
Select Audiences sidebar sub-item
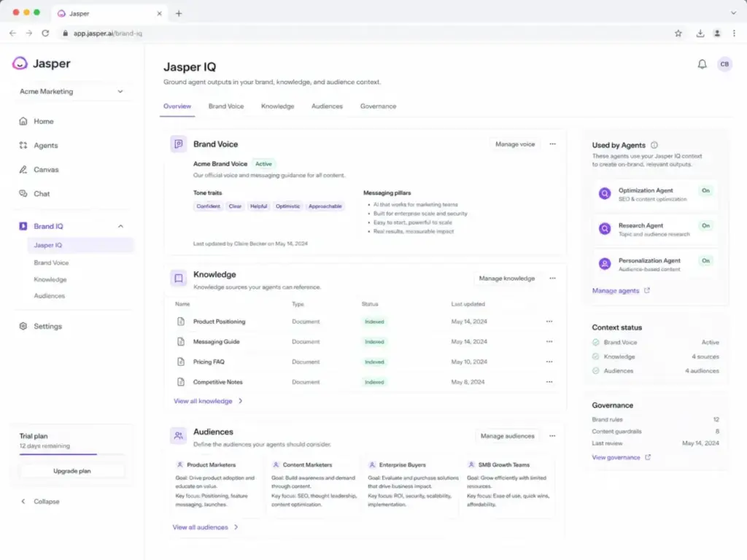(49, 296)
